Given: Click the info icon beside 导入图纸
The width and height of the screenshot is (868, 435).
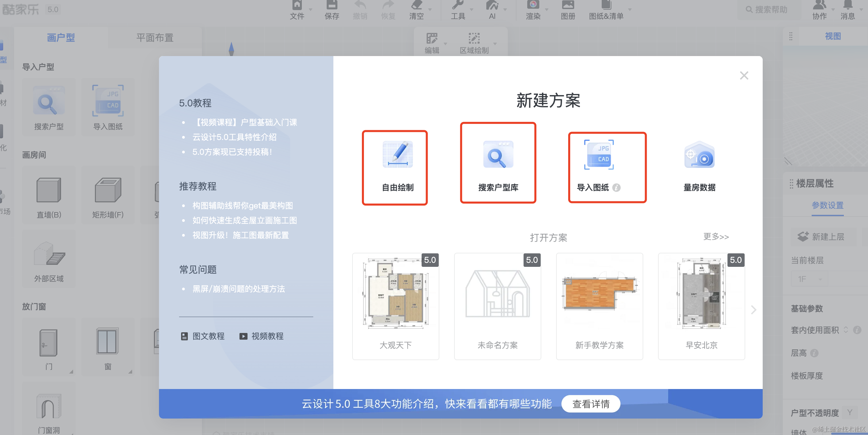Looking at the screenshot, I should click(616, 188).
